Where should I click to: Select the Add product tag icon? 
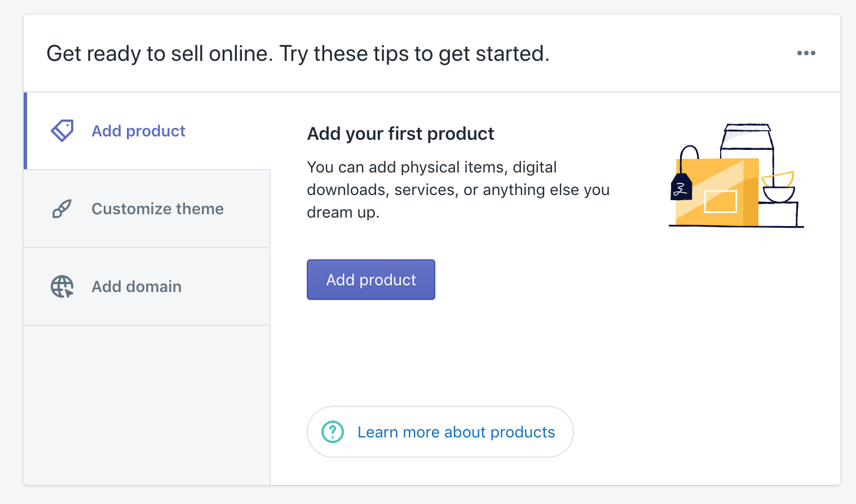tap(62, 130)
